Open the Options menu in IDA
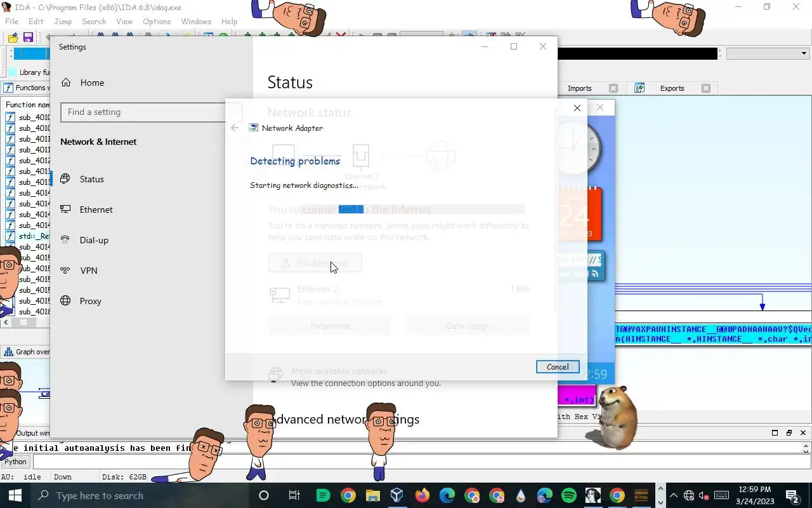The width and height of the screenshot is (812, 508). pos(157,21)
